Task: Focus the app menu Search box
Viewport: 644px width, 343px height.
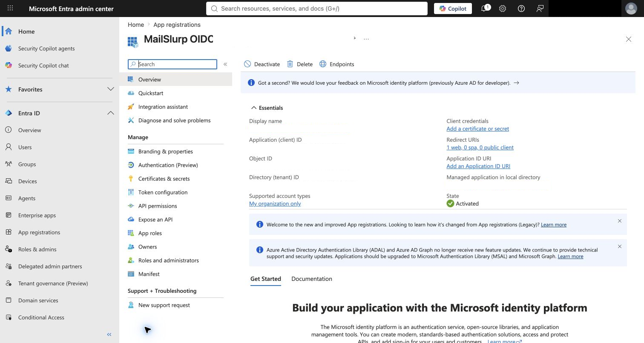Action: (x=172, y=64)
